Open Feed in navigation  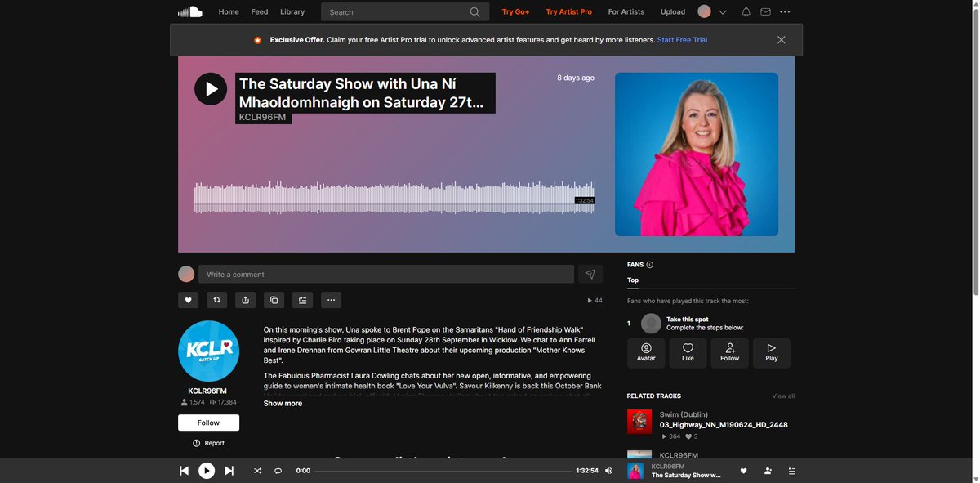point(260,11)
